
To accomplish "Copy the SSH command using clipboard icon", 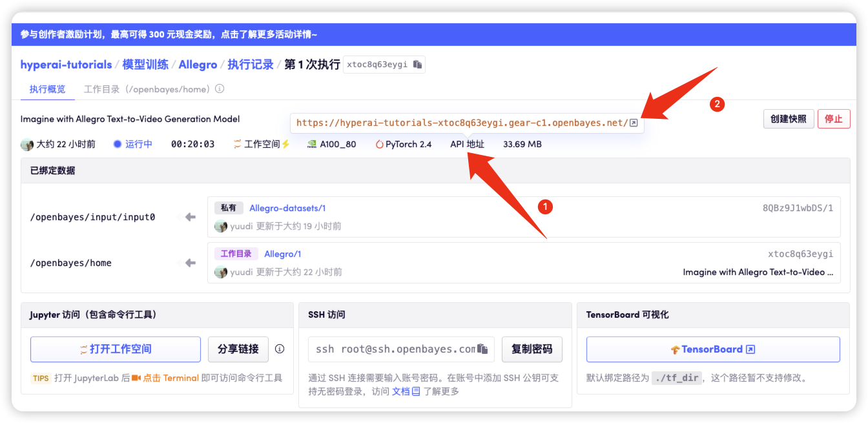I will point(482,349).
